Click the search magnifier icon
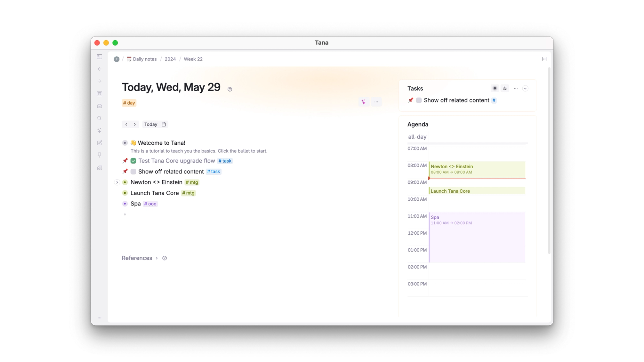The width and height of the screenshot is (644, 362). [x=100, y=118]
